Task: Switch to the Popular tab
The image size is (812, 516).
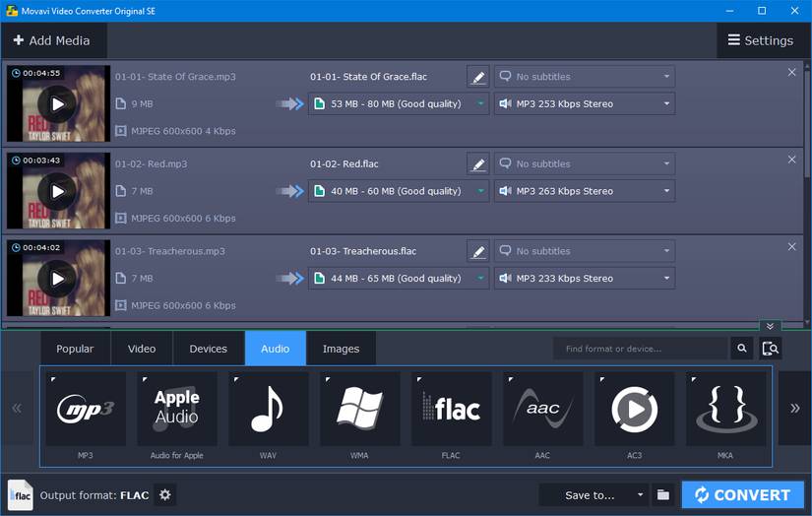Action: (75, 349)
